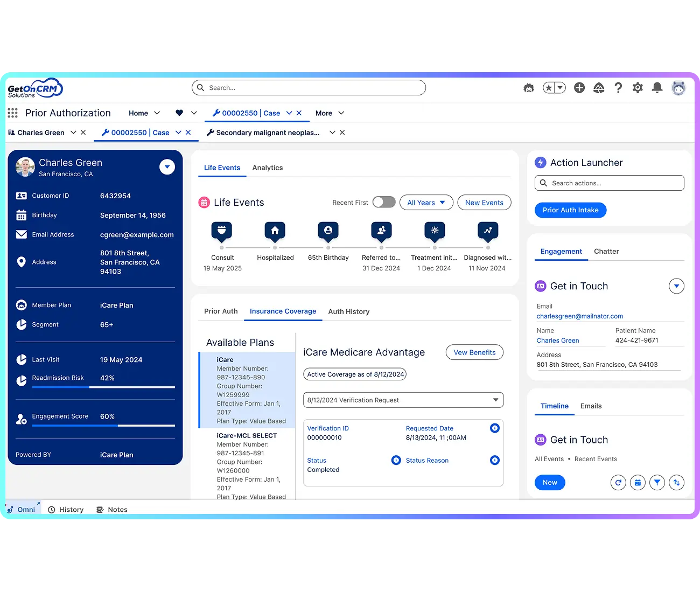
Task: Collapse the Get in Touch section
Action: pyautogui.click(x=677, y=286)
